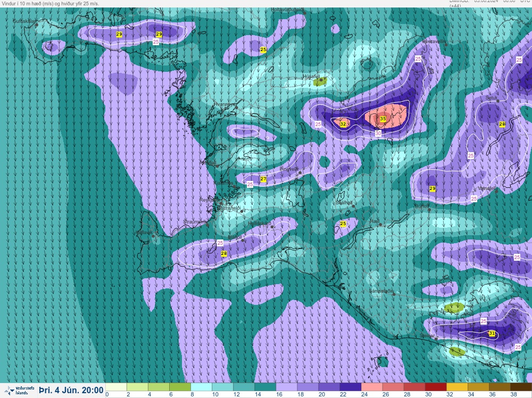Click the Veðurstofa Íslands logo

pos(19,390)
